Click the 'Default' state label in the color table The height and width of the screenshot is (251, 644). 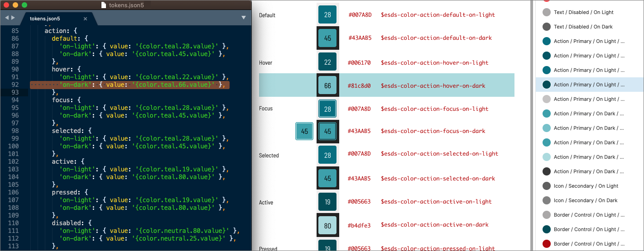(267, 15)
